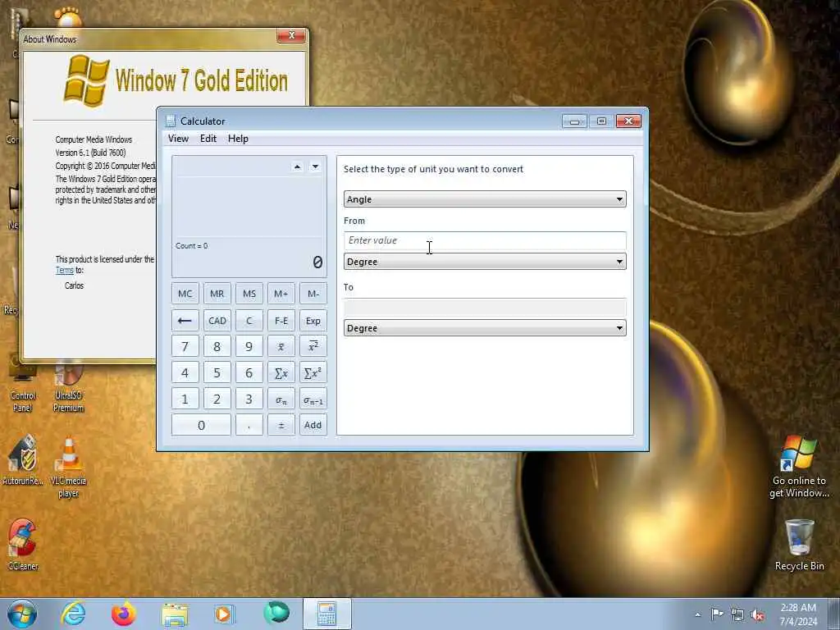This screenshot has height=630, width=840.
Task: Click the sum of x (Σx) key
Action: (x=281, y=373)
